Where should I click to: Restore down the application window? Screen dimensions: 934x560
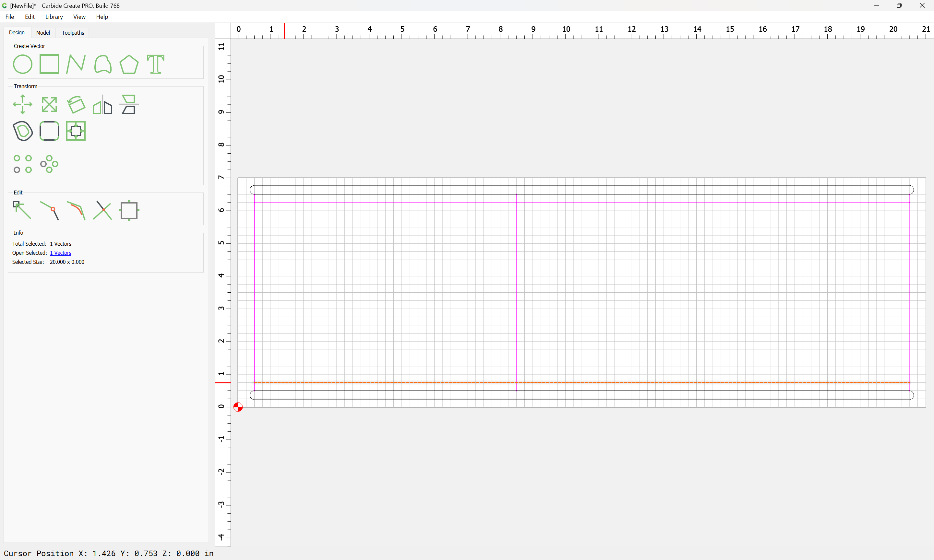tap(899, 5)
